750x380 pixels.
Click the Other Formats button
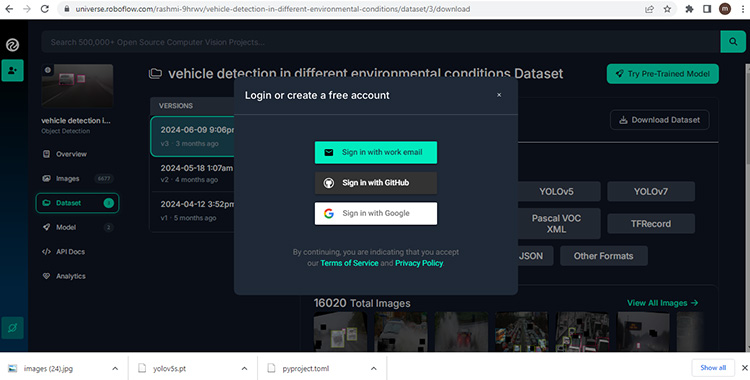click(x=604, y=256)
